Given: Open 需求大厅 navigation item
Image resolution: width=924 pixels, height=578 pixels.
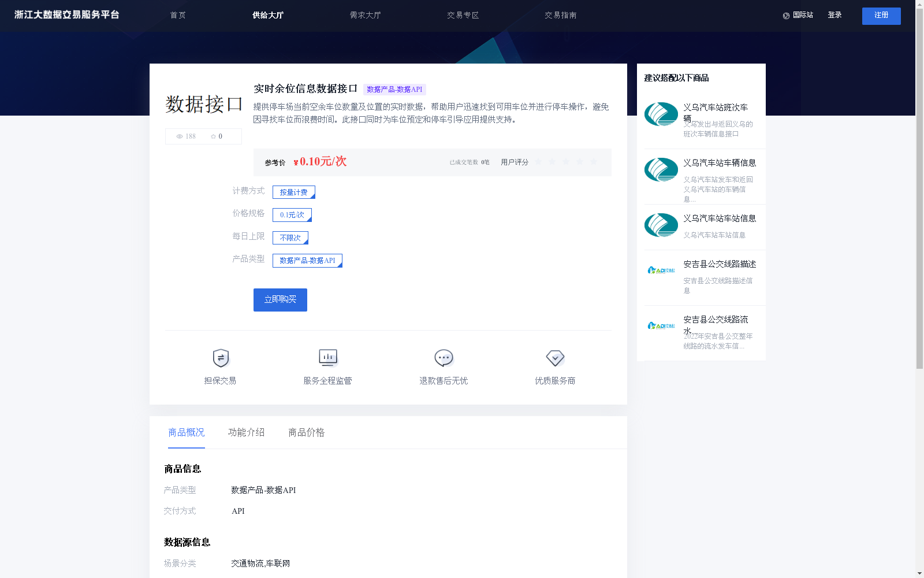Looking at the screenshot, I should [366, 16].
